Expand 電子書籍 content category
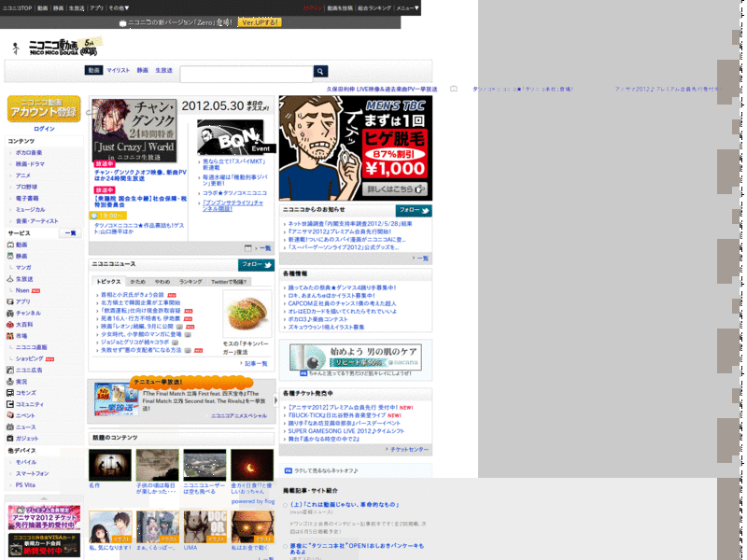The image size is (747, 560). 27,199
